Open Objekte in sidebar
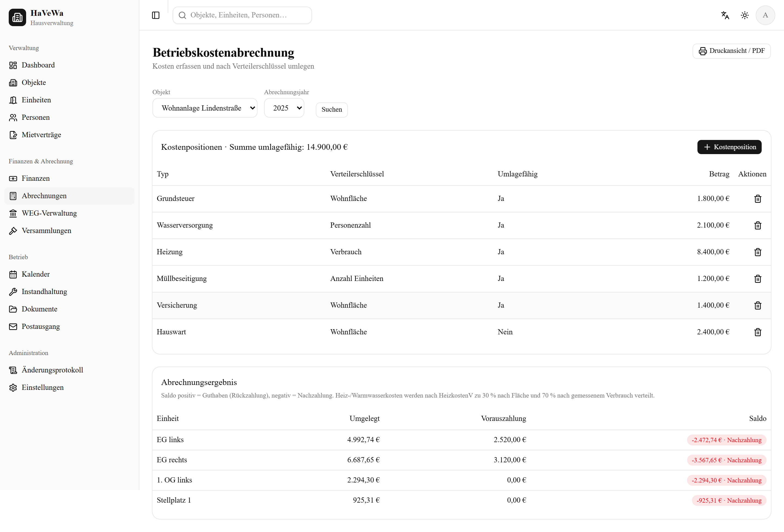 tap(69, 83)
